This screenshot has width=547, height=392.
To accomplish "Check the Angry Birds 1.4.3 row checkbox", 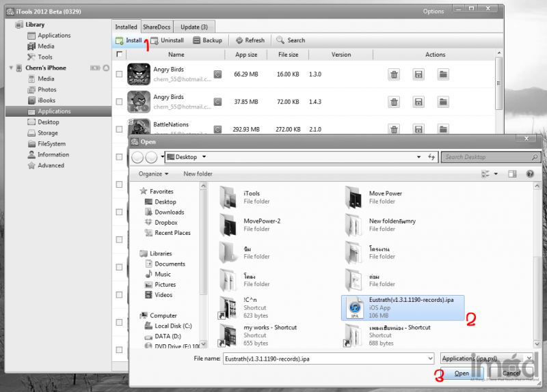I will tap(120, 102).
